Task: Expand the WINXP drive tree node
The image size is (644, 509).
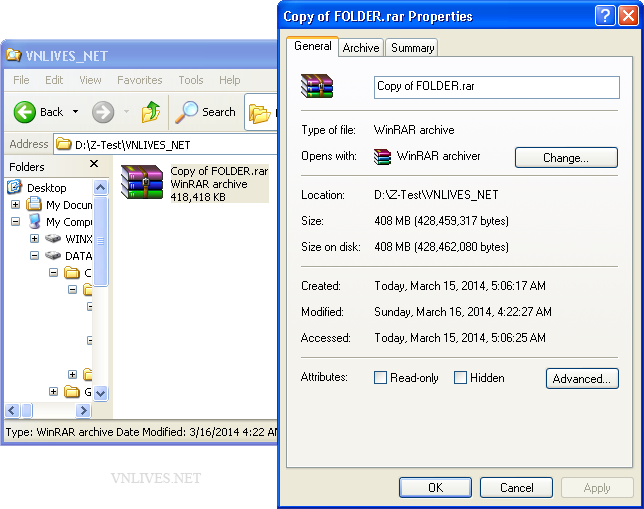Action: click(34, 238)
